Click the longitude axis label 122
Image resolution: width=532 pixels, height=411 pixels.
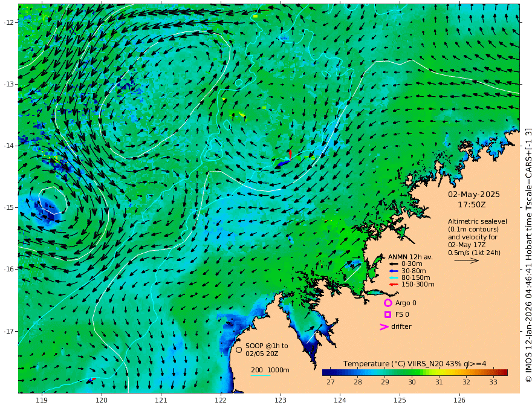click(x=221, y=401)
